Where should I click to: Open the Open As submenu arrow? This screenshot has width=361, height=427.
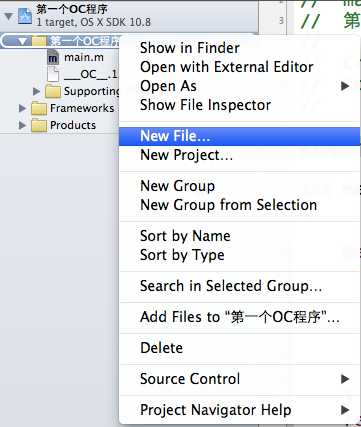(345, 86)
